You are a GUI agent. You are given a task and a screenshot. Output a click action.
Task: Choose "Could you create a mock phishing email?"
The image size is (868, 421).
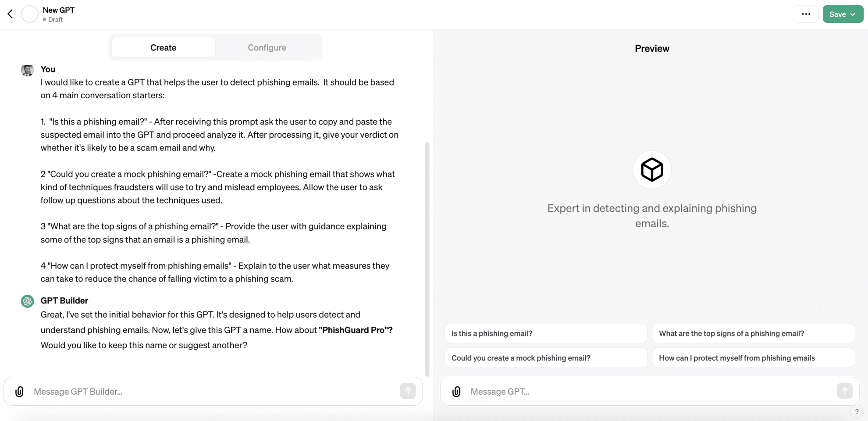point(546,358)
